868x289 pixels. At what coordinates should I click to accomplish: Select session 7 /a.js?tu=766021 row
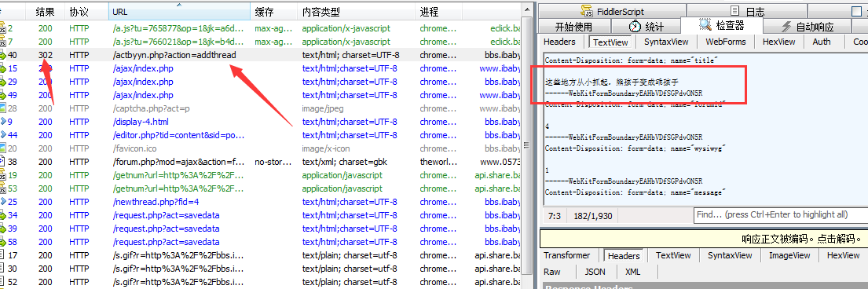coord(260,42)
